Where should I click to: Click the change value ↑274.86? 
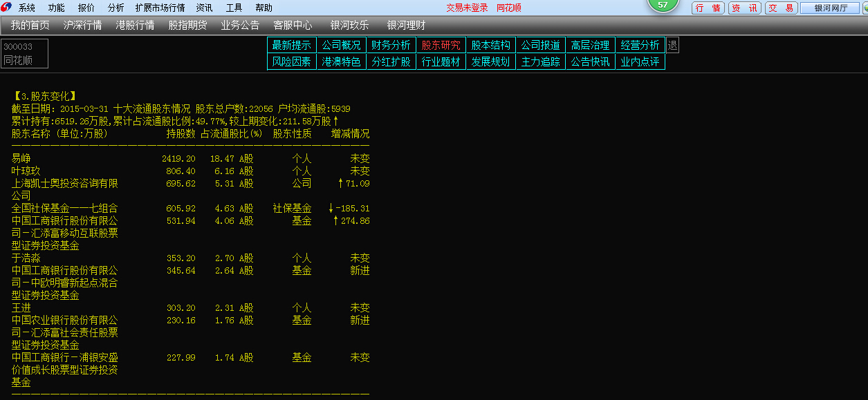351,220
